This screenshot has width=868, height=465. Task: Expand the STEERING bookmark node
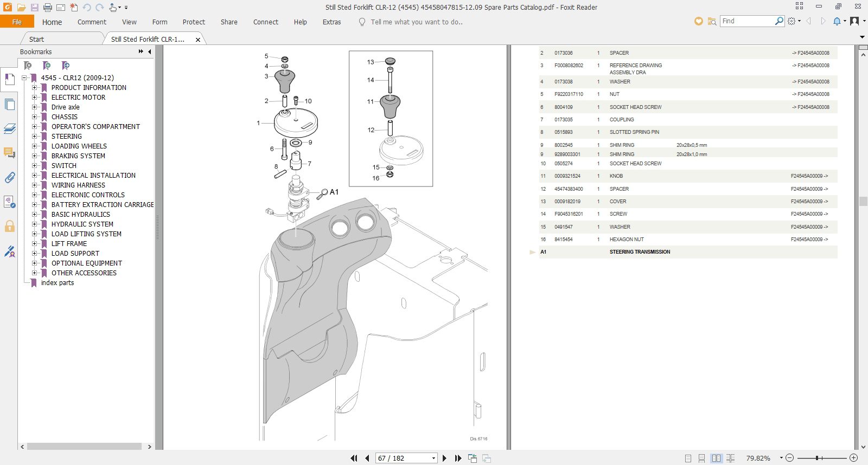point(34,137)
